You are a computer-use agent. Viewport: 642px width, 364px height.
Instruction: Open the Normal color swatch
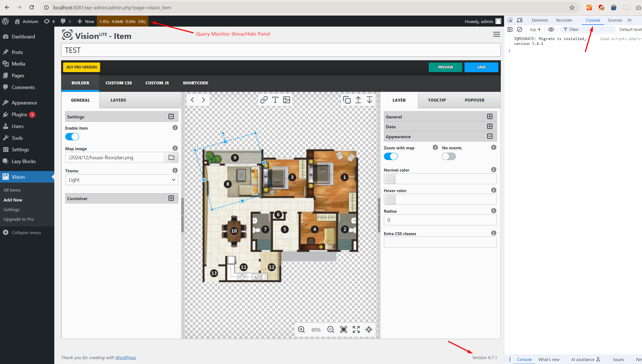pyautogui.click(x=390, y=179)
